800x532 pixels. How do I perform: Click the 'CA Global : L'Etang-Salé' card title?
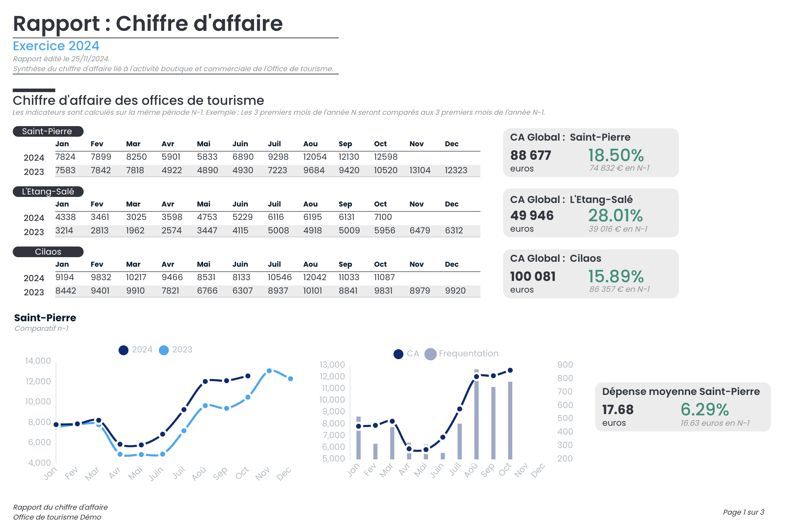tap(571, 200)
